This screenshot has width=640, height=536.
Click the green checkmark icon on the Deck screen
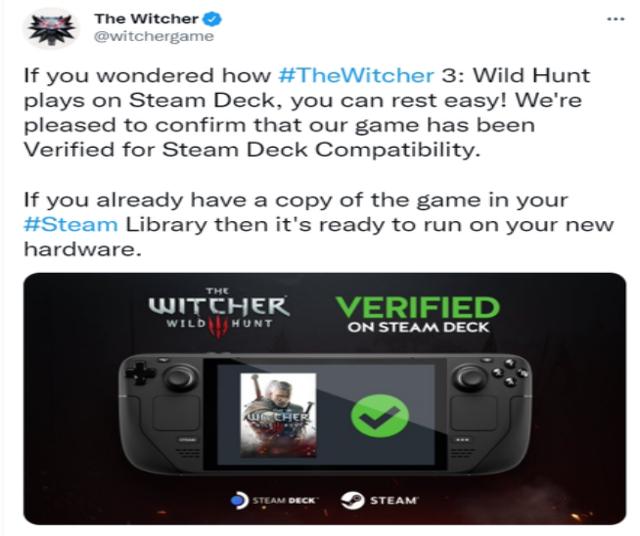point(380,416)
